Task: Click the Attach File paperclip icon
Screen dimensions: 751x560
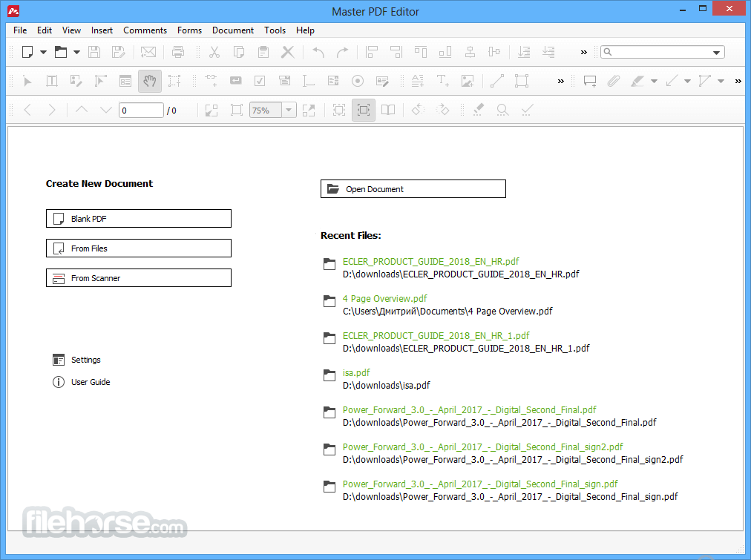Action: (x=614, y=81)
